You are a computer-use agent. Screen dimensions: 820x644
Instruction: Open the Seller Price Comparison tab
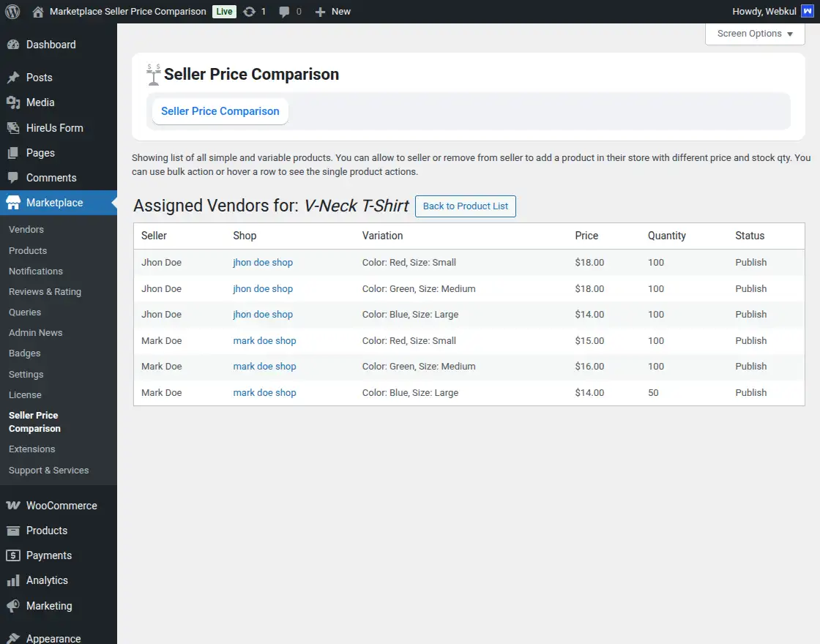point(220,111)
